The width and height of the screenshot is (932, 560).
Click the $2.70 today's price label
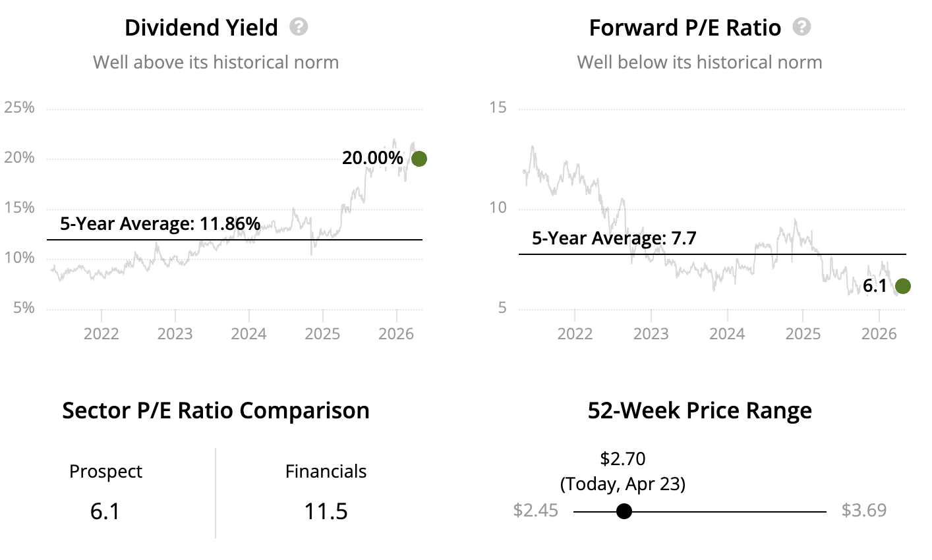click(623, 459)
